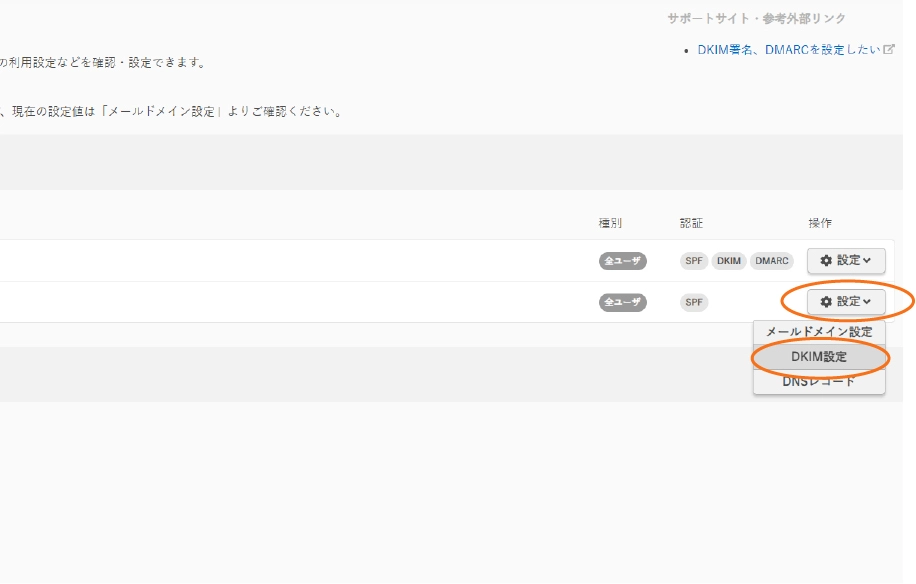Image resolution: width=916 pixels, height=584 pixels.
Task: Click the gear icon in second row's 設定 button
Action: pos(826,302)
